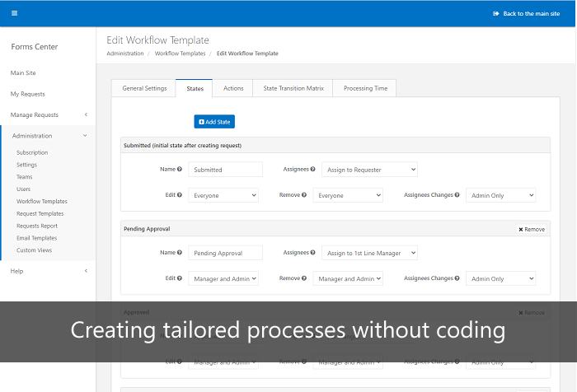Image resolution: width=577 pixels, height=392 pixels.
Task: Click the help icon beside Submitted Remove
Action: 304,195
